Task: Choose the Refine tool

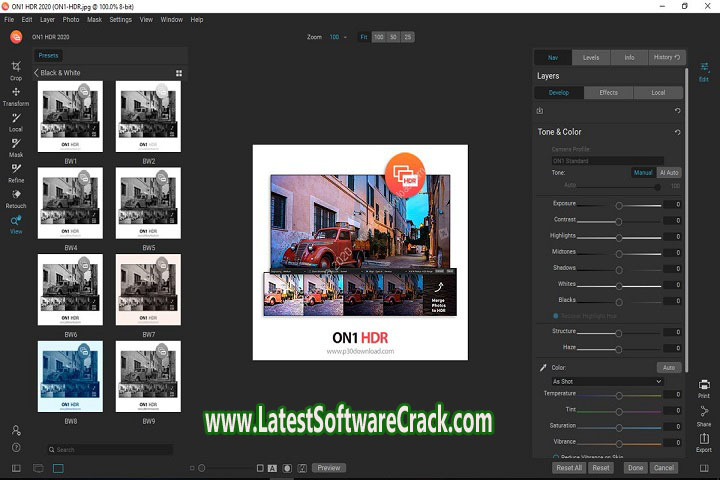Action: [x=16, y=171]
